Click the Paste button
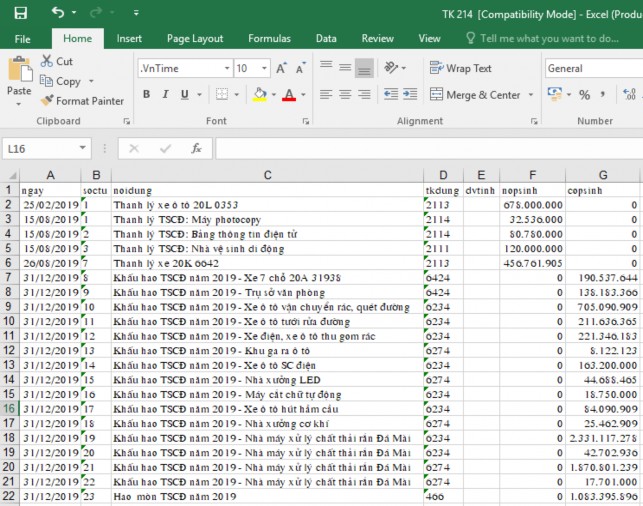The width and height of the screenshot is (643, 506). point(19,78)
